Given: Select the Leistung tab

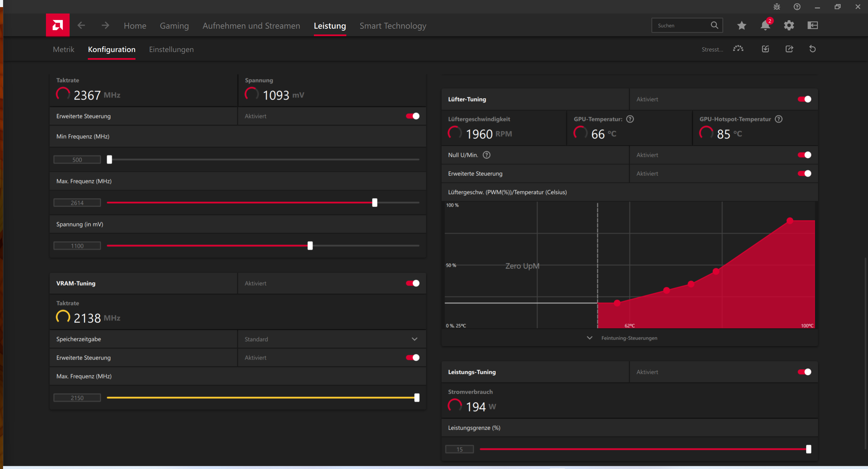Looking at the screenshot, I should pos(330,26).
